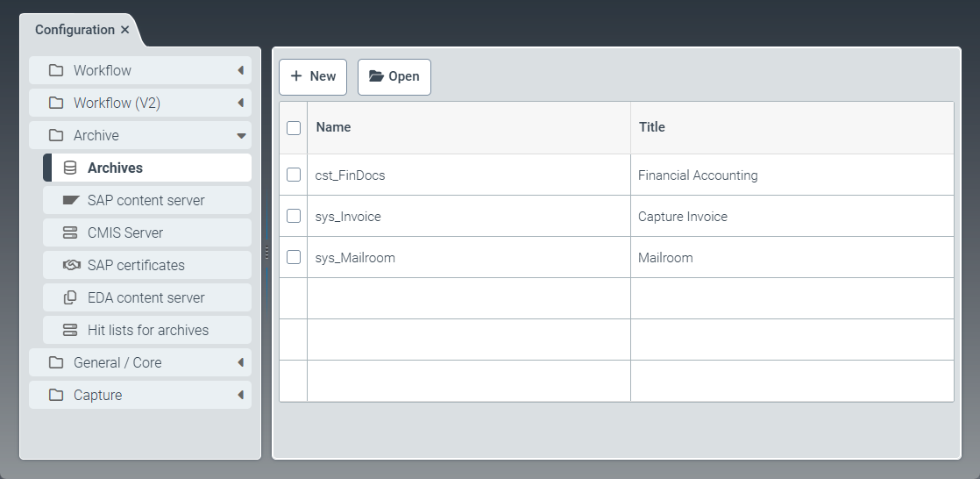Click the CMIS Server icon
The image size is (980, 479).
70,233
